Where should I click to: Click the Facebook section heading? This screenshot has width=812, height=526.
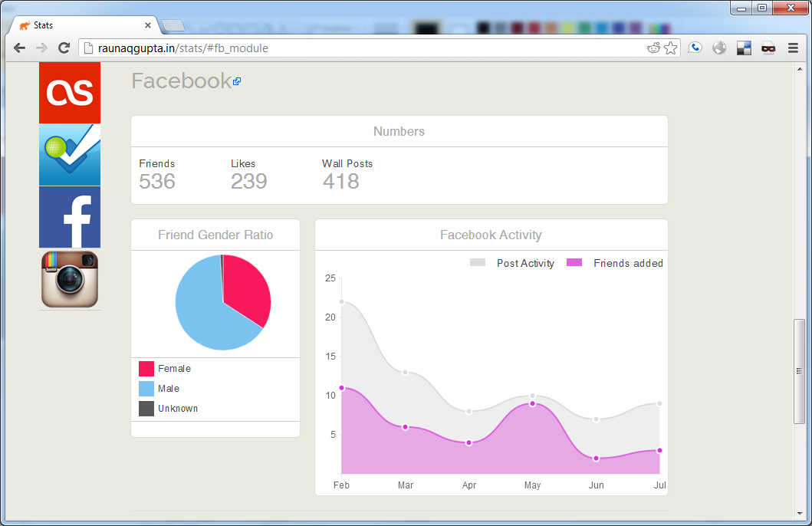(181, 81)
